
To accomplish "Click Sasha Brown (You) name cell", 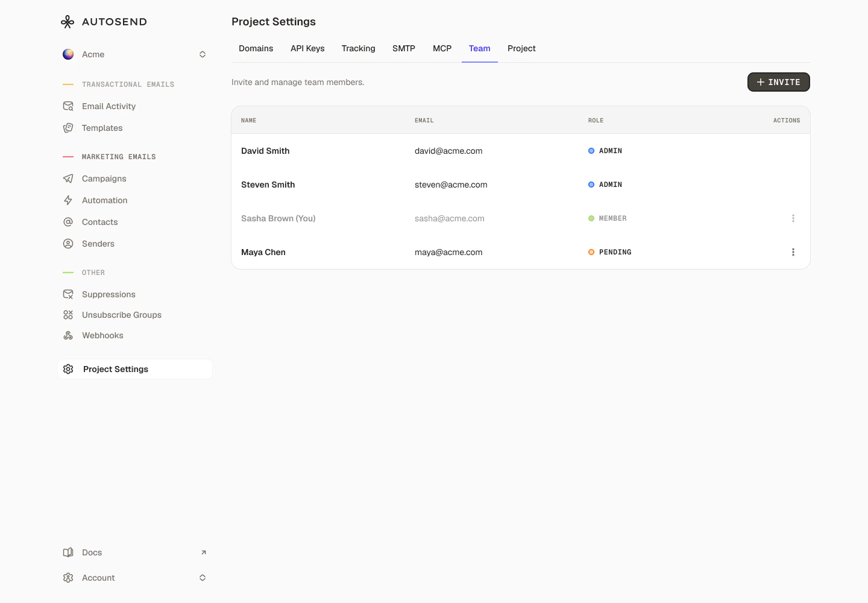I will click(x=278, y=218).
